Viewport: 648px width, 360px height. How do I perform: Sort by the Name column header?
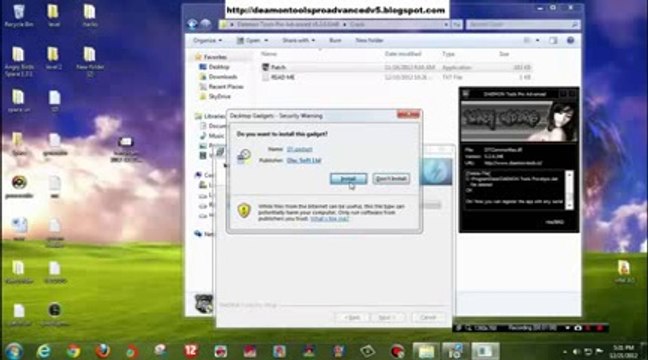(x=269, y=54)
